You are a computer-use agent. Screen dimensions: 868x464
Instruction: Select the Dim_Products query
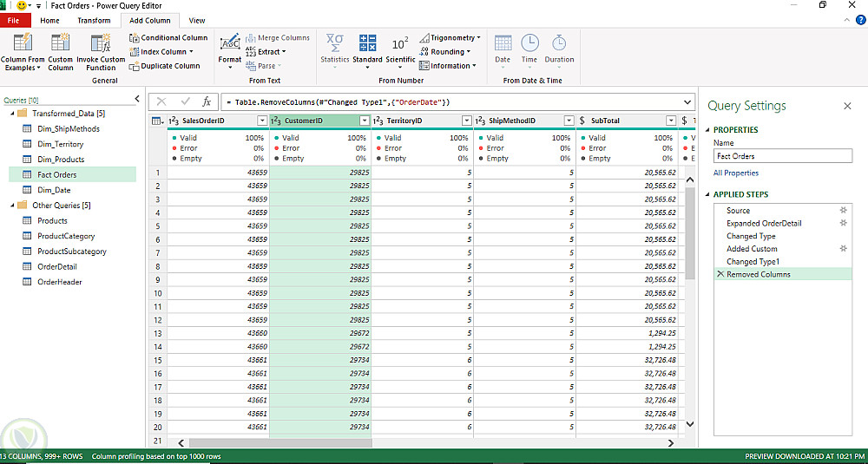click(61, 160)
